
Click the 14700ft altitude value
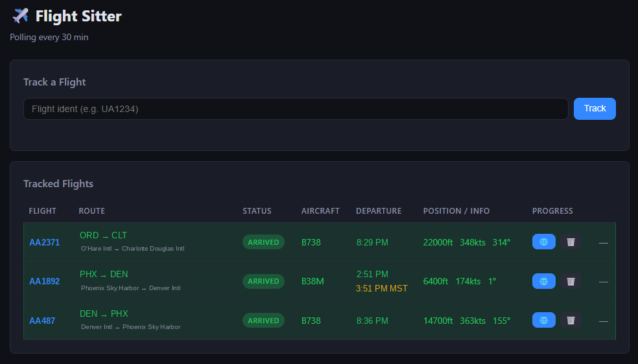point(438,321)
